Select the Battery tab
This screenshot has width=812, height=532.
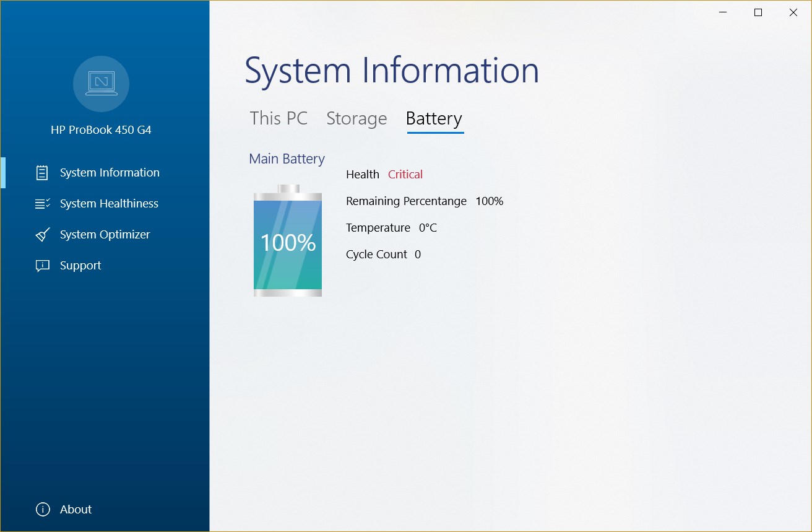click(x=434, y=118)
